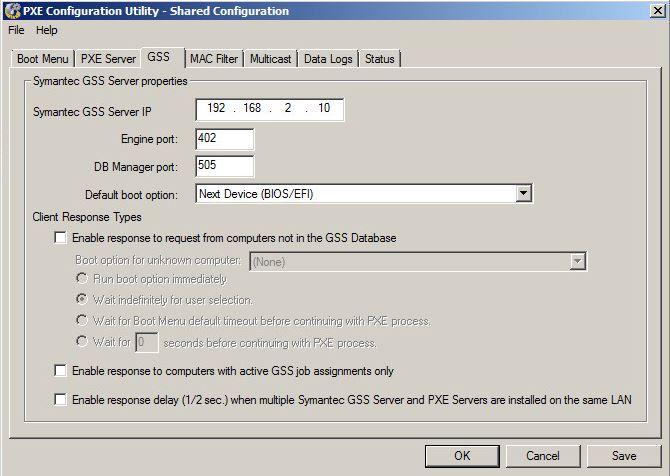Focus the Engine port field
Image resolution: width=670 pixels, height=476 pixels.
(x=225, y=139)
